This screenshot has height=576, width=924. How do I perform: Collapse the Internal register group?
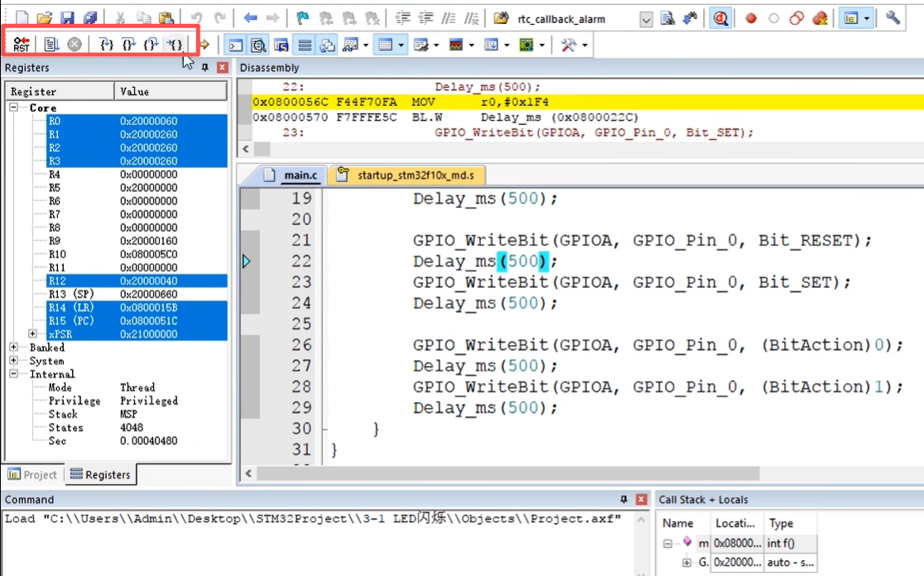pos(13,374)
